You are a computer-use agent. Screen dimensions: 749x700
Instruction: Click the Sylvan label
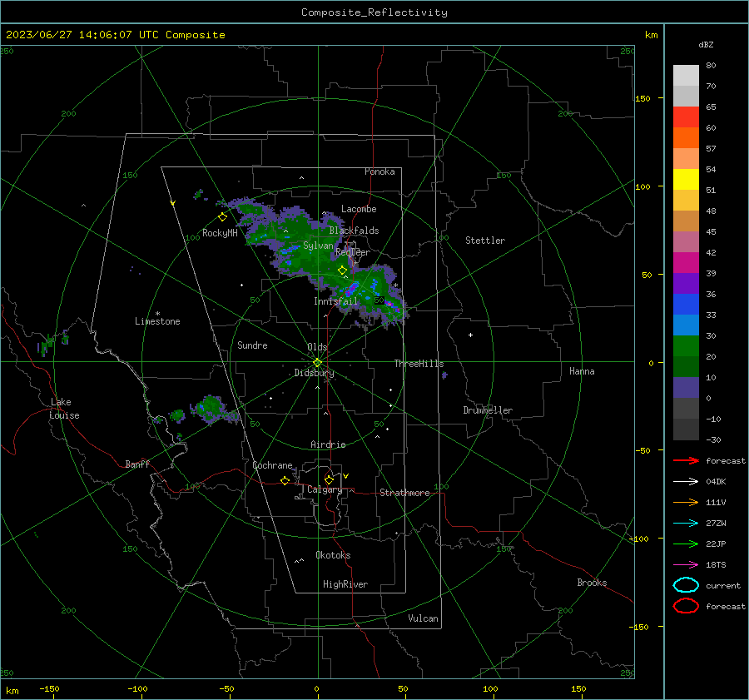point(318,246)
